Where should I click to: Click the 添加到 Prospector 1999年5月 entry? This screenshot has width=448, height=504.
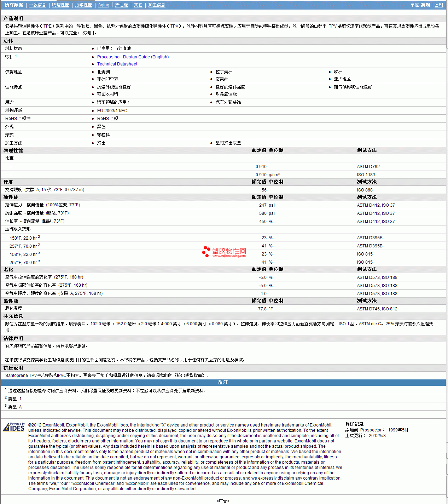(377, 430)
